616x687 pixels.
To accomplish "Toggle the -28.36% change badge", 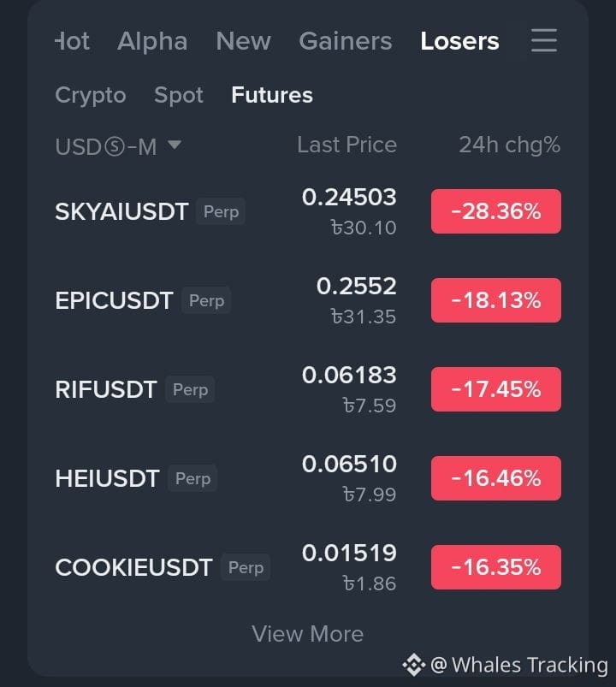I will coord(496,211).
